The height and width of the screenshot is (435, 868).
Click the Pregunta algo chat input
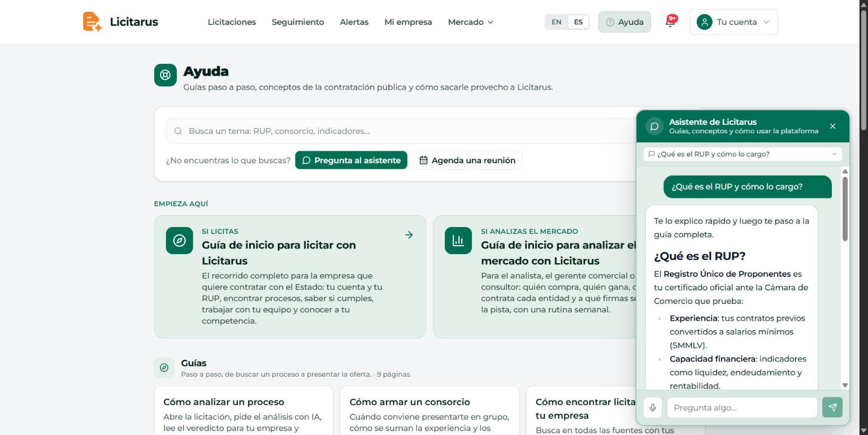click(742, 407)
